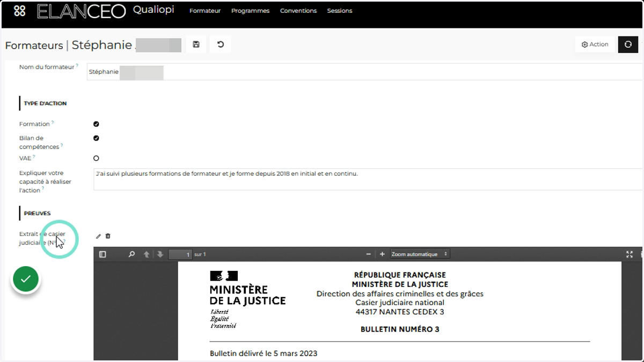Image resolution: width=644 pixels, height=362 pixels.
Task: Zoom in the PDF document
Action: click(382, 254)
